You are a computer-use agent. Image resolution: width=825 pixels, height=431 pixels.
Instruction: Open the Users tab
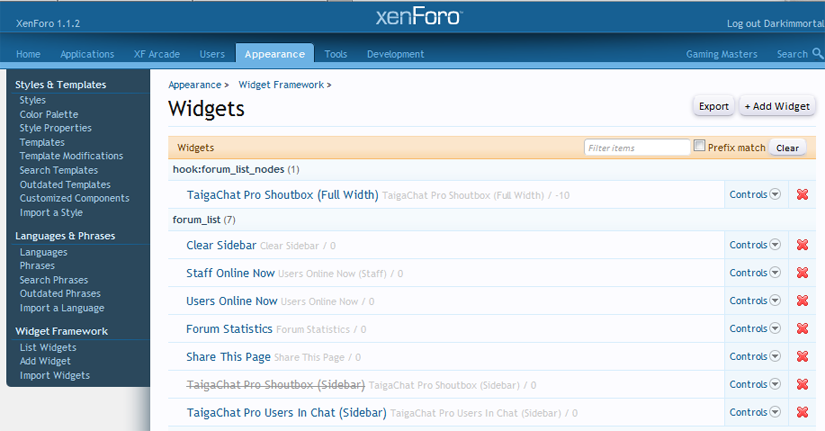click(212, 54)
